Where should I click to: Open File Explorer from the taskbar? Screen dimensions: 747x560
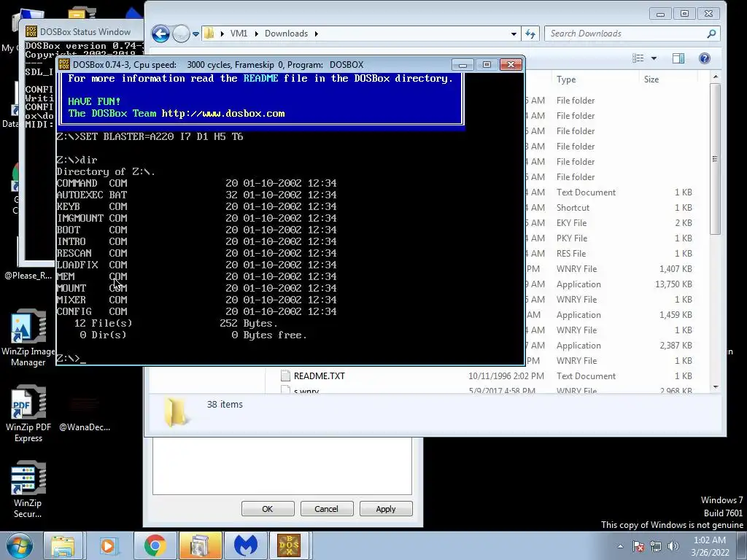click(63, 545)
